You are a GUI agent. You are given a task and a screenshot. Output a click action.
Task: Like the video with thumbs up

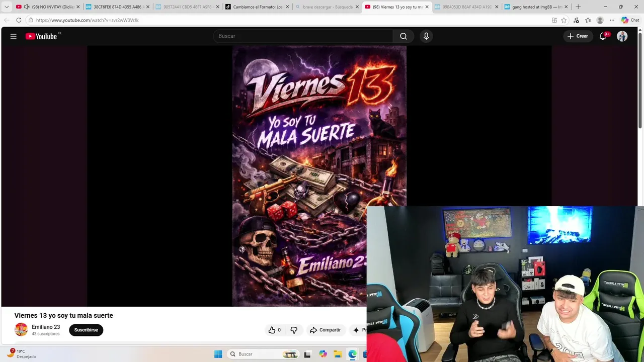pyautogui.click(x=275, y=330)
